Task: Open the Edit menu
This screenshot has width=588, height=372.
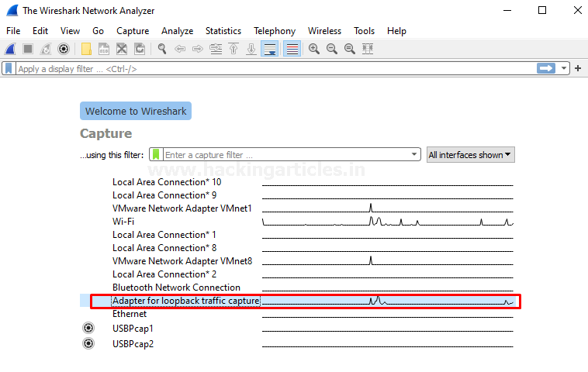Action: [x=40, y=31]
